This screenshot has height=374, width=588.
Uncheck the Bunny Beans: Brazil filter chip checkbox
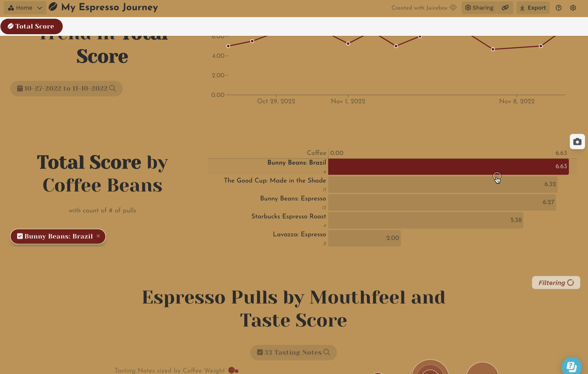[x=20, y=236]
